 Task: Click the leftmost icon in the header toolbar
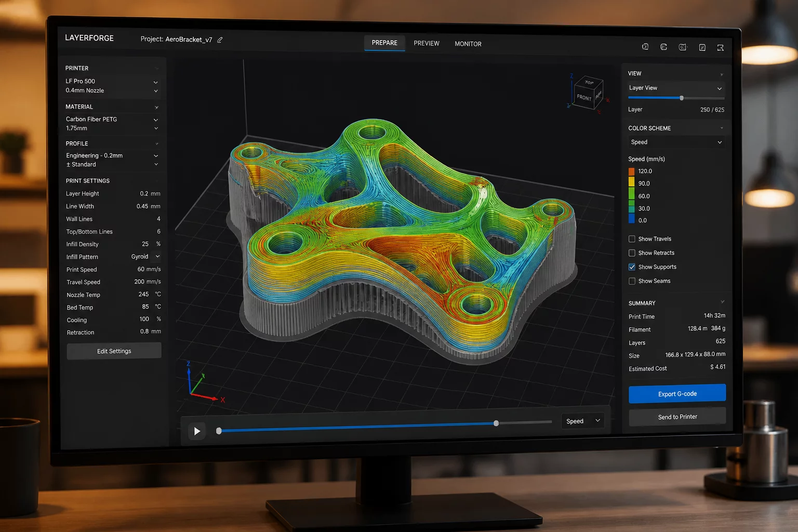coord(645,47)
